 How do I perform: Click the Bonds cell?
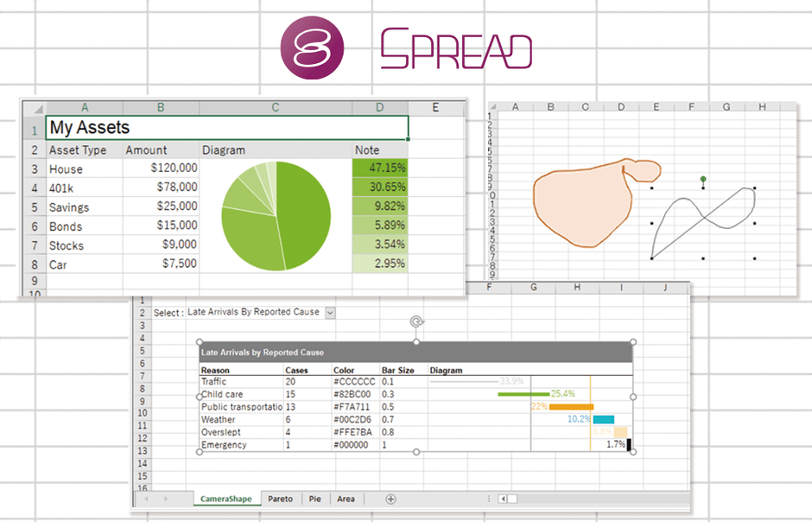point(85,226)
